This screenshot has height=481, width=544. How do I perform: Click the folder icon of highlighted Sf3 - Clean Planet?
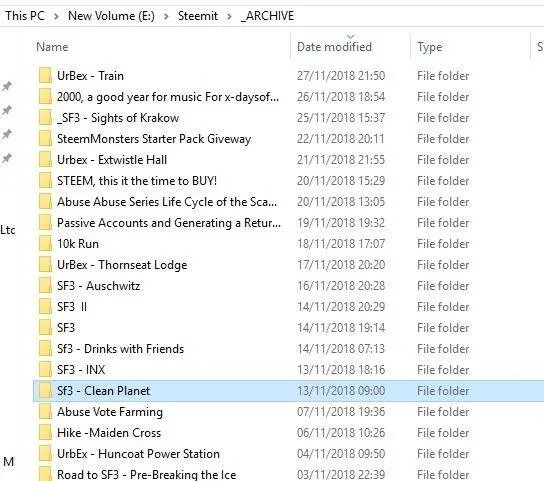coord(45,390)
